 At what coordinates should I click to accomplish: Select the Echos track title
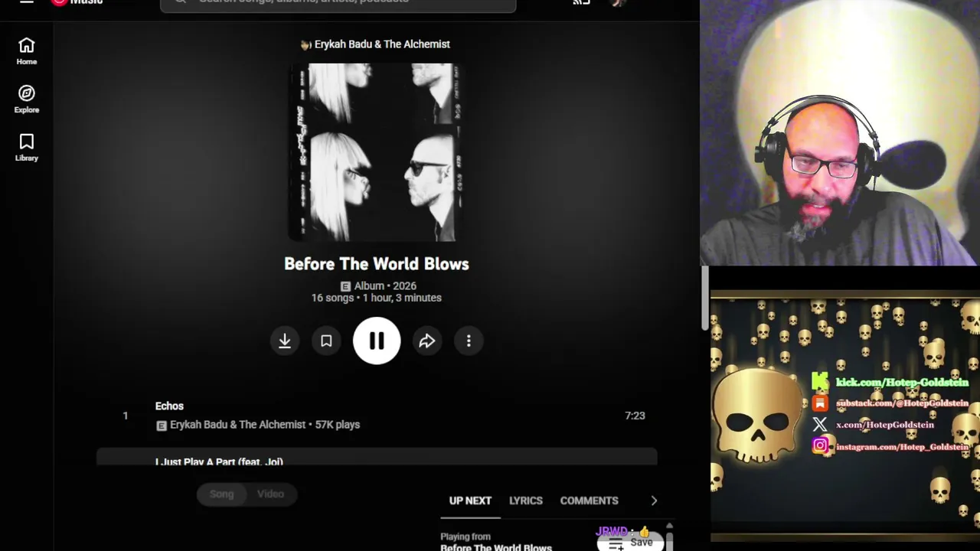pos(169,406)
